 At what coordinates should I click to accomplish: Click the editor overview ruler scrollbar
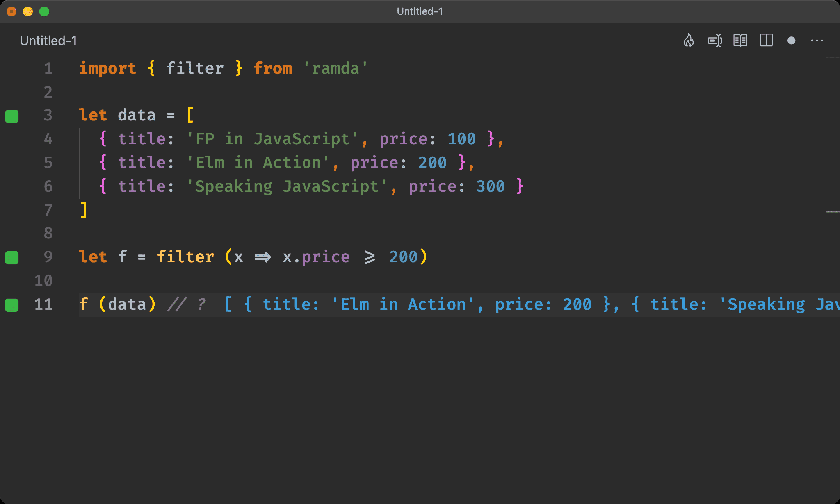(833, 280)
